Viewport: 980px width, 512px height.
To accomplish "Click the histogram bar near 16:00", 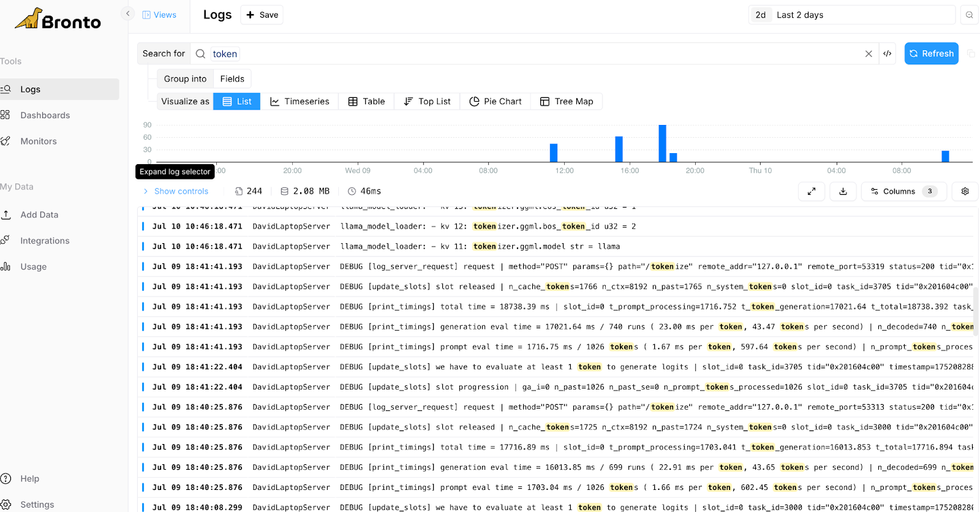I will coord(619,149).
